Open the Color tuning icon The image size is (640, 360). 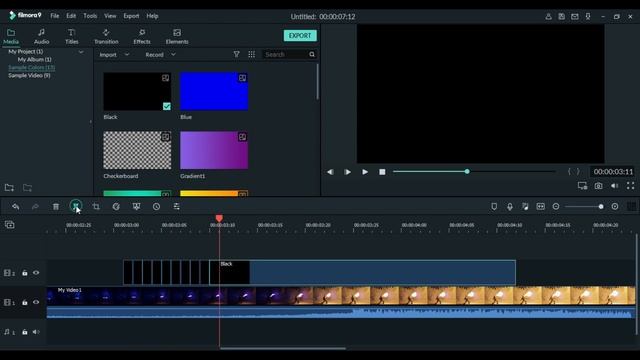click(x=136, y=207)
